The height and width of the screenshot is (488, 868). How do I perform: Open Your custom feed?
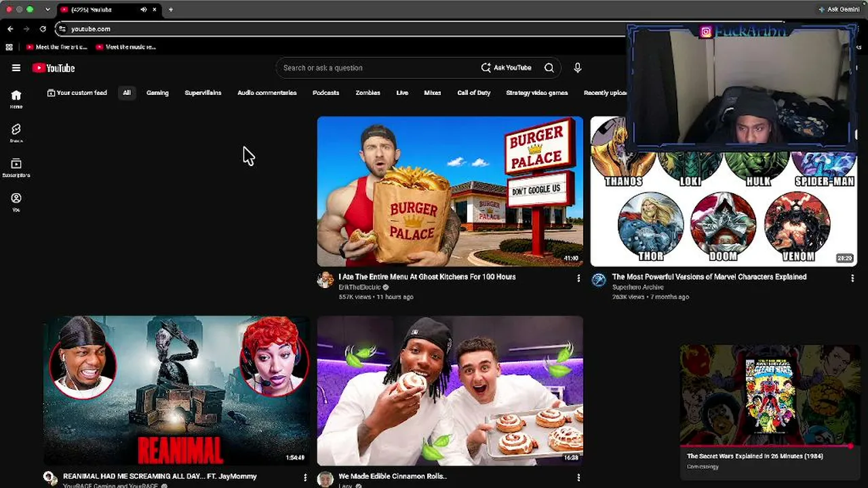click(x=77, y=93)
